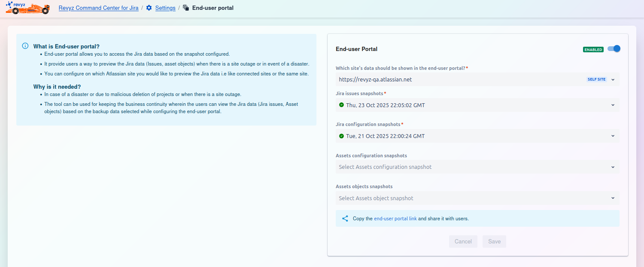Click green check icon on Jira issues snapshot
644x267 pixels.
(x=341, y=105)
